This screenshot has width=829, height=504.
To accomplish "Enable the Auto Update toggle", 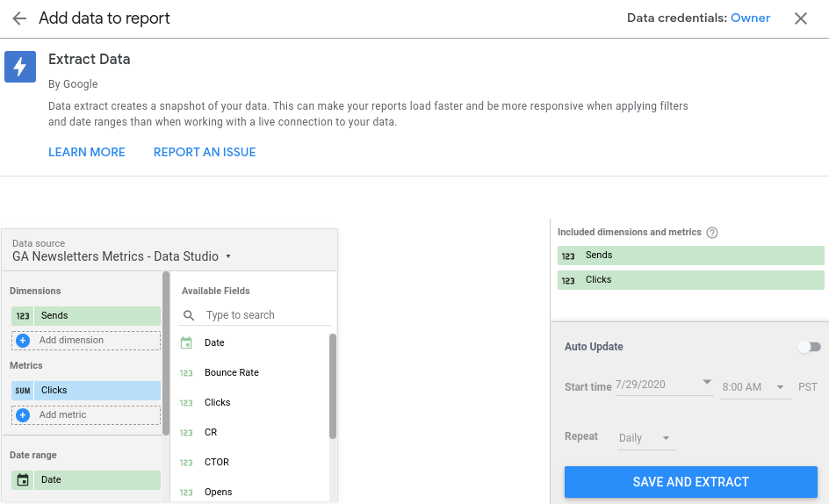I will [810, 347].
